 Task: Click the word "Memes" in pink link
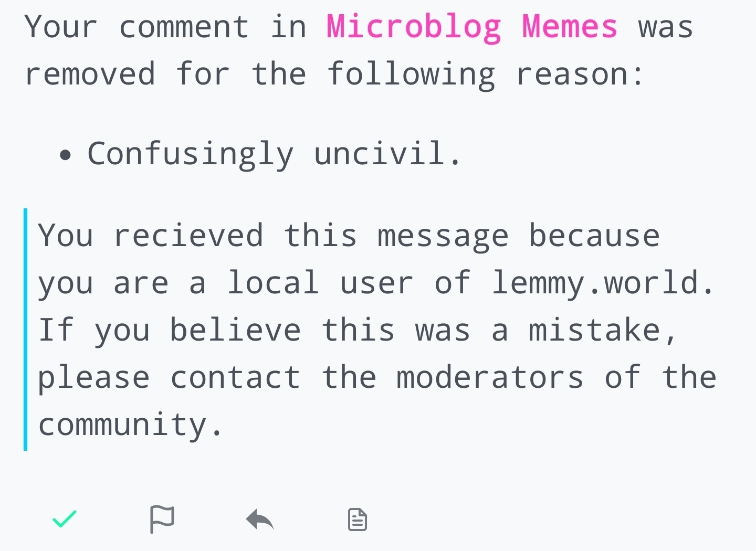pyautogui.click(x=570, y=26)
